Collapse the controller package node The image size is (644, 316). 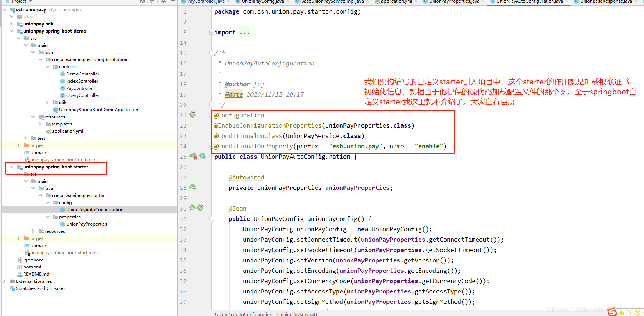tap(47, 67)
